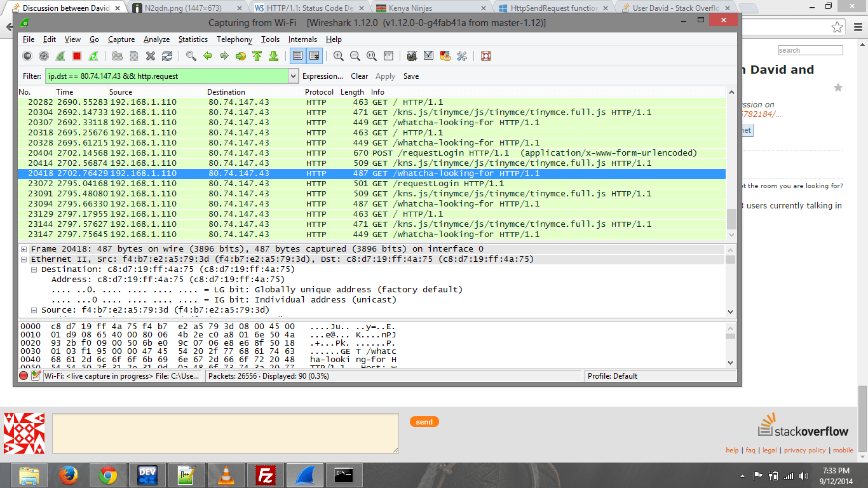Click expert info red circle in status bar

24,376
